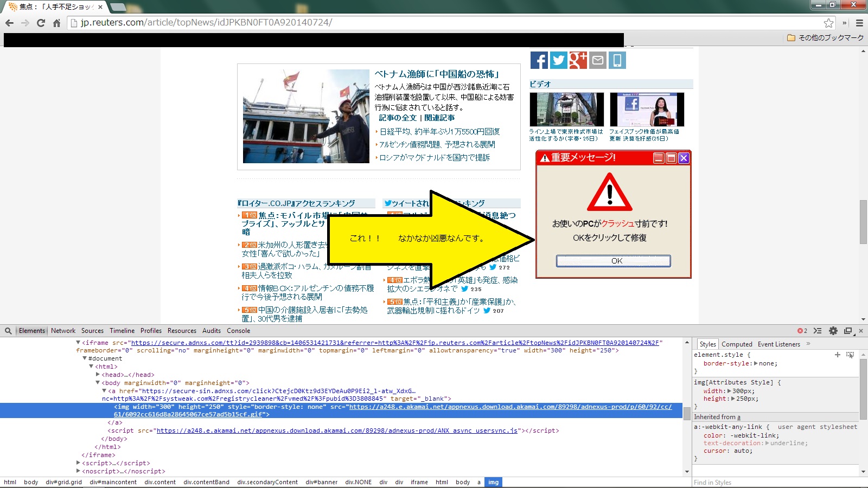This screenshot has width=868, height=488.
Task: Open the DevTools error count indicator
Action: tap(802, 331)
